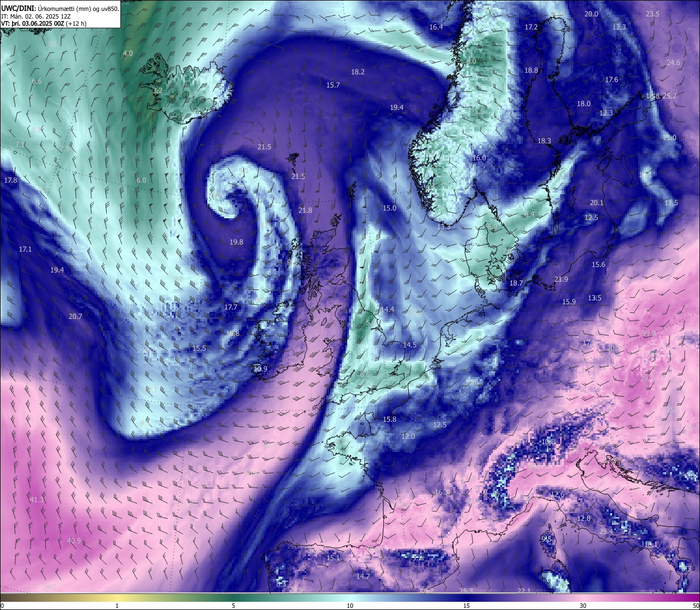
Task: Click the 14.4 value over Britain
Action: [x=388, y=309]
